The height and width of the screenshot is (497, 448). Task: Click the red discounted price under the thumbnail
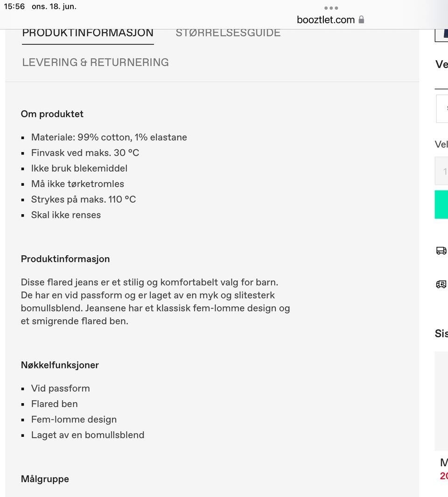(444, 476)
